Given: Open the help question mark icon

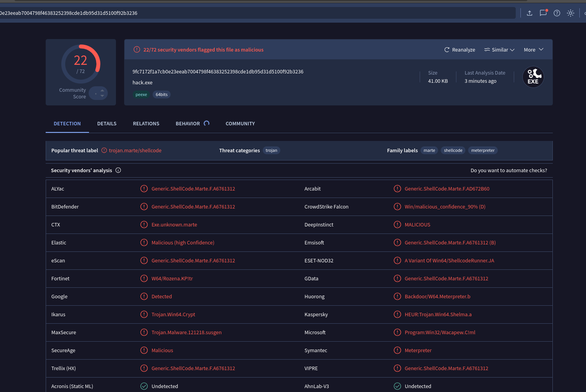Looking at the screenshot, I should pyautogui.click(x=557, y=13).
